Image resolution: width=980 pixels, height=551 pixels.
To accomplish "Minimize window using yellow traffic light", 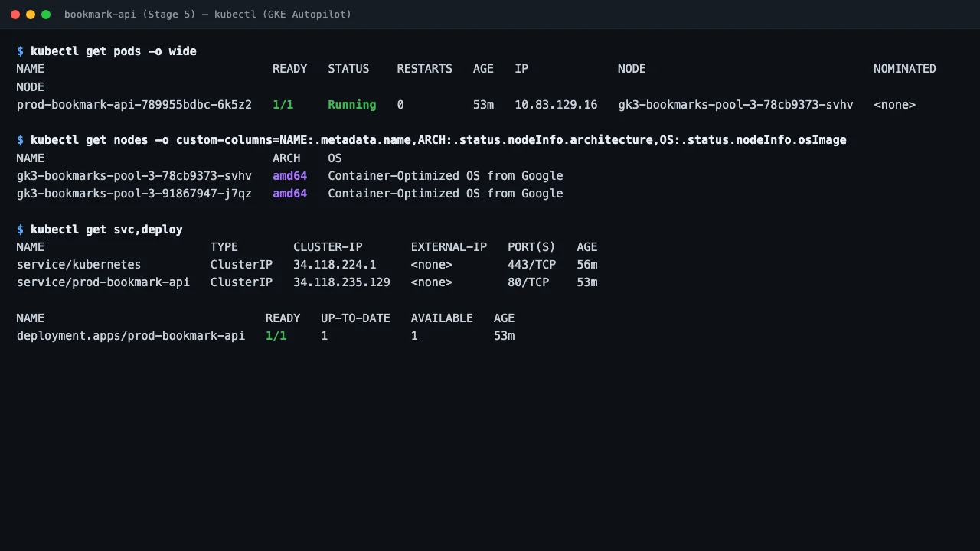I will pos(31,15).
